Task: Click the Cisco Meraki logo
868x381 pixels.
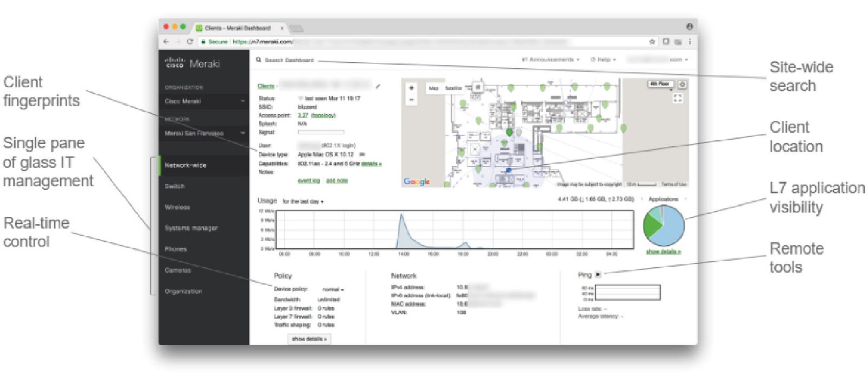Action: point(192,63)
